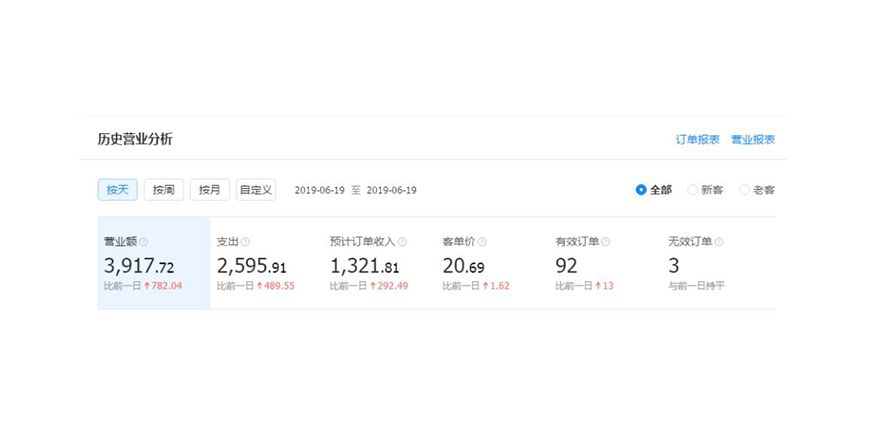Image resolution: width=869 pixels, height=431 pixels.
Task: Switch to the 按天 view
Action: [x=117, y=190]
